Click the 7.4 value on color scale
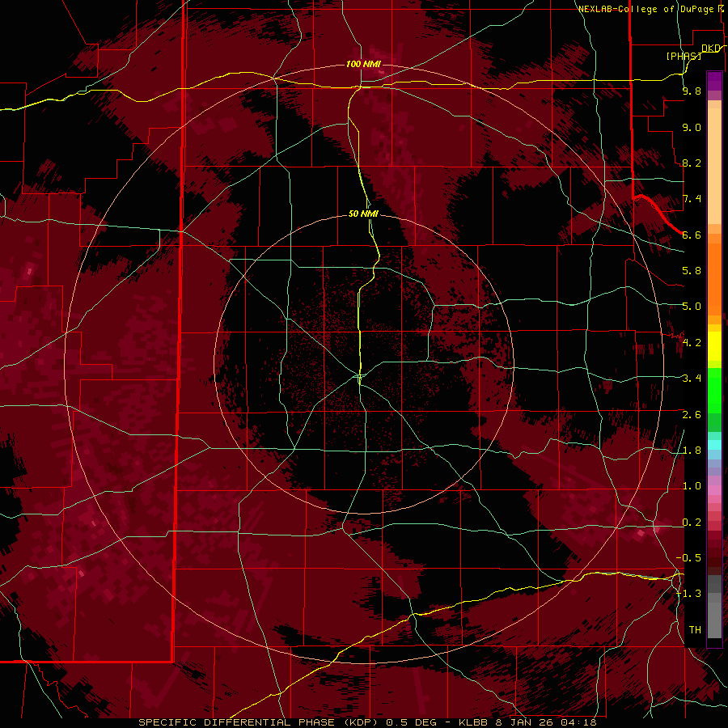Screen dimensions: 728x728 pos(692,199)
